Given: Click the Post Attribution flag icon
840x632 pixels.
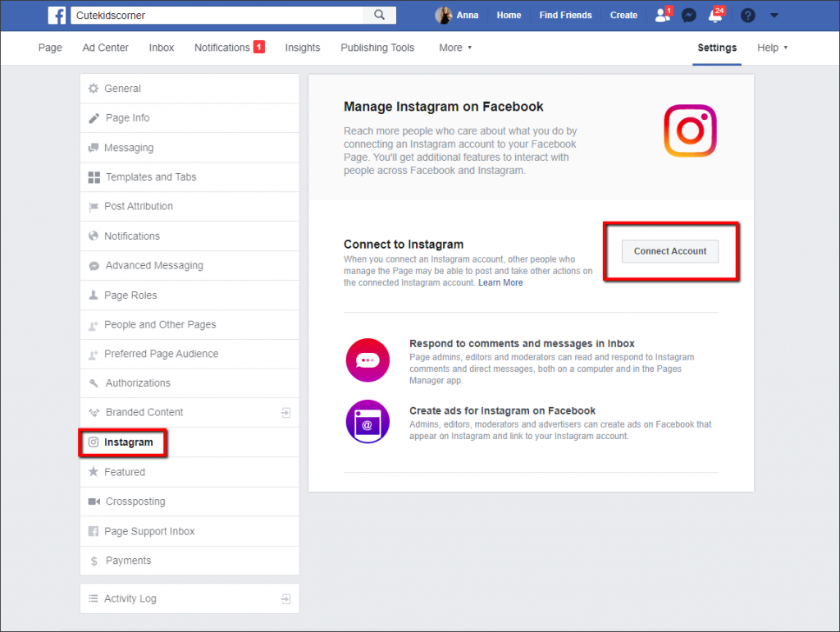Looking at the screenshot, I should click(x=94, y=206).
